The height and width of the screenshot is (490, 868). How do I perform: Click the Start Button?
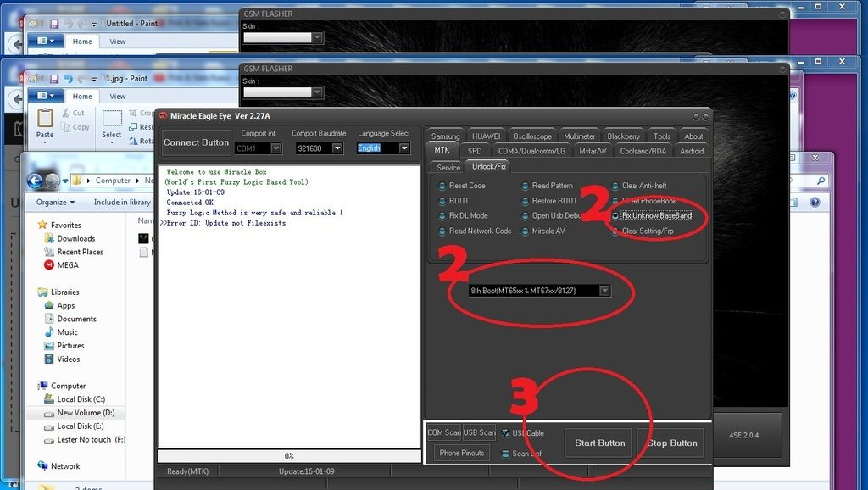pyautogui.click(x=599, y=443)
